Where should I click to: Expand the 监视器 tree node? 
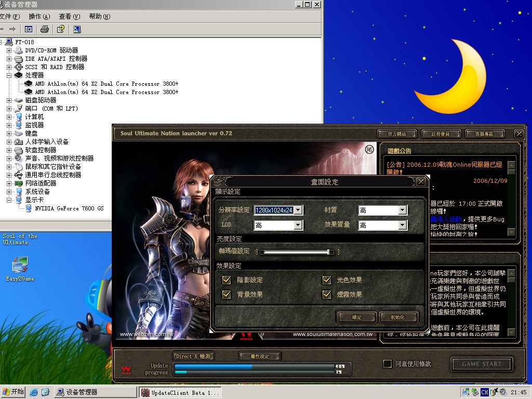click(x=9, y=125)
